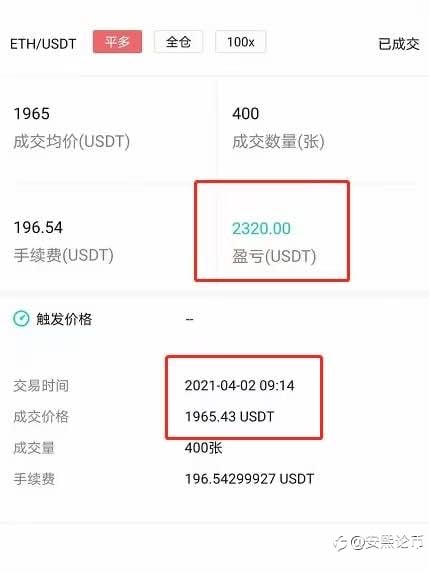Click the 196.54 fee value
Viewport: 429px width, 573px height.
38,227
